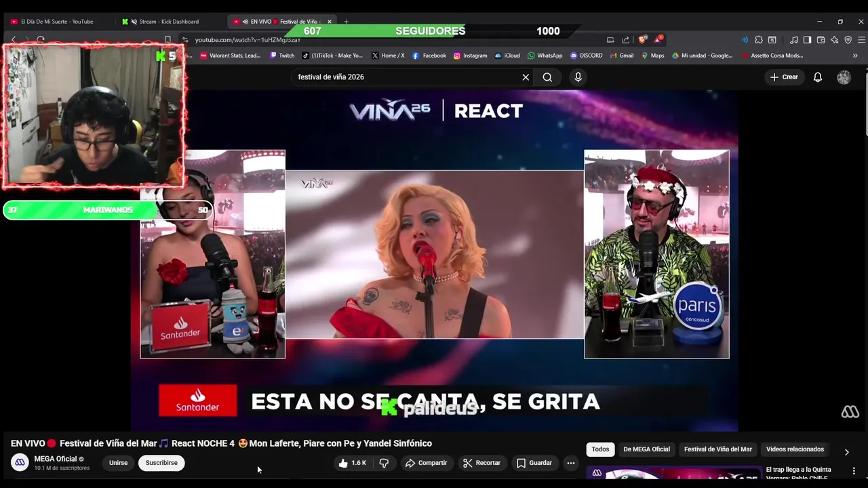Dislike the video
Viewport: 868px width, 488px height.
(x=384, y=463)
